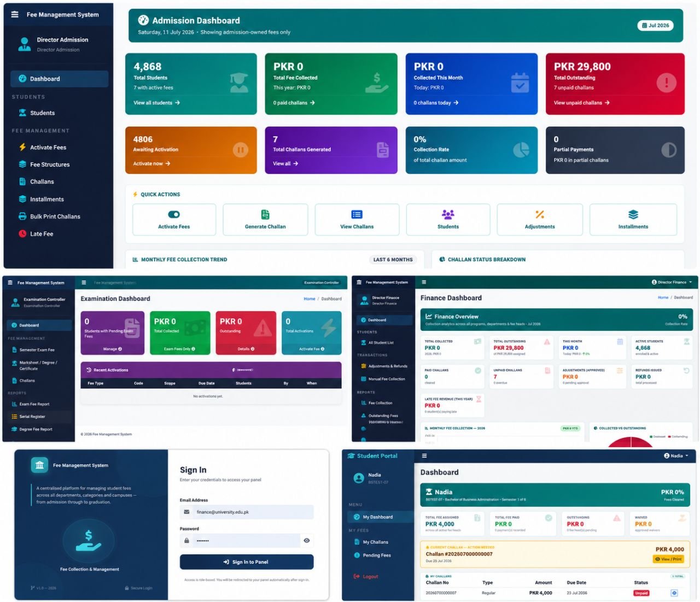
Task: Click Home breadcrumb in Finance Dashboard
Action: (663, 297)
